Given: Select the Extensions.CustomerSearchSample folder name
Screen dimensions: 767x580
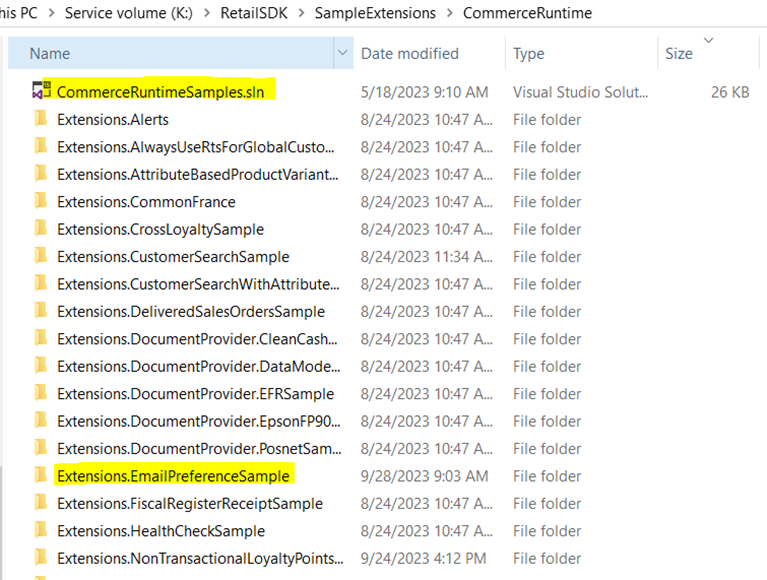Looking at the screenshot, I should coord(173,256).
